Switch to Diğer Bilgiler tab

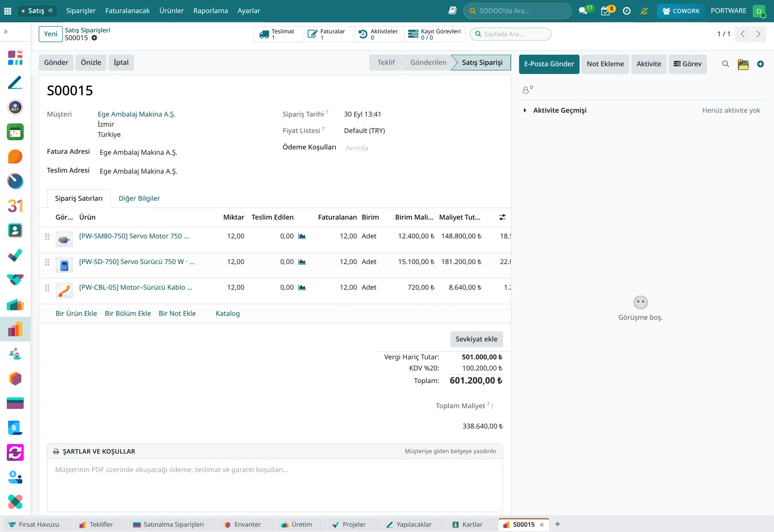(139, 198)
